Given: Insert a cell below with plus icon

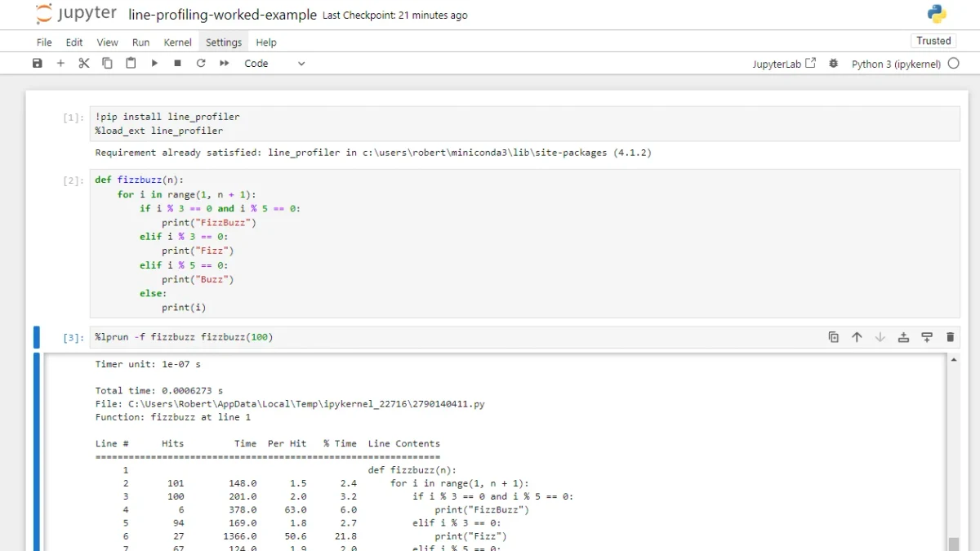Looking at the screenshot, I should [60, 64].
